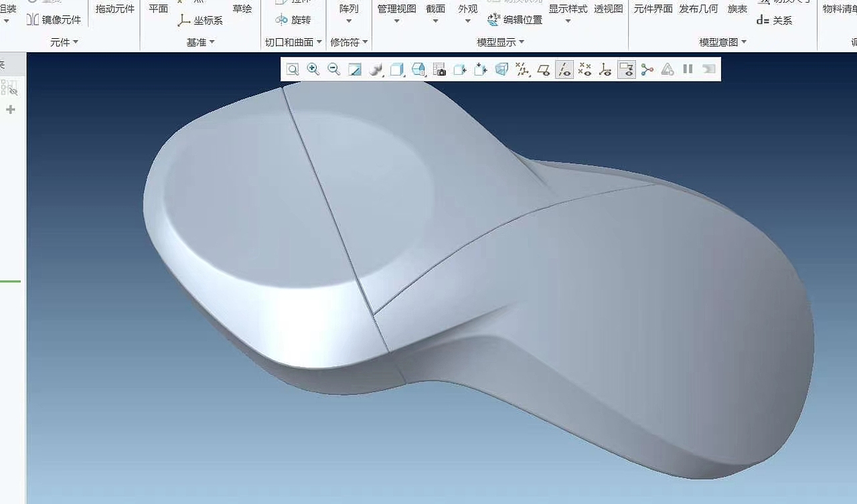This screenshot has width=857, height=504.
Task: Click 编辑位置 (Edit Position)
Action: 515,20
